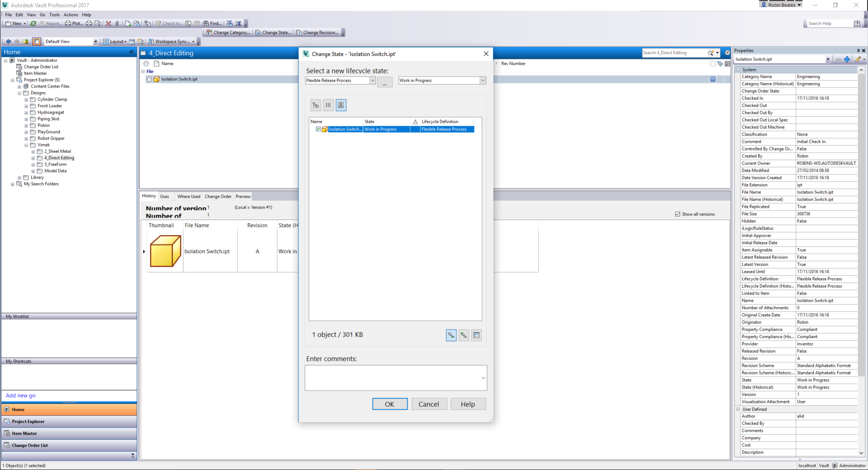Switch to the Where Used tab
This screenshot has height=470, width=868.
coord(188,196)
